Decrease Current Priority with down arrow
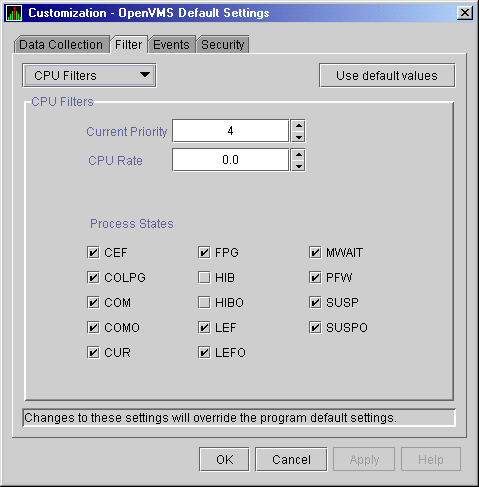 299,137
